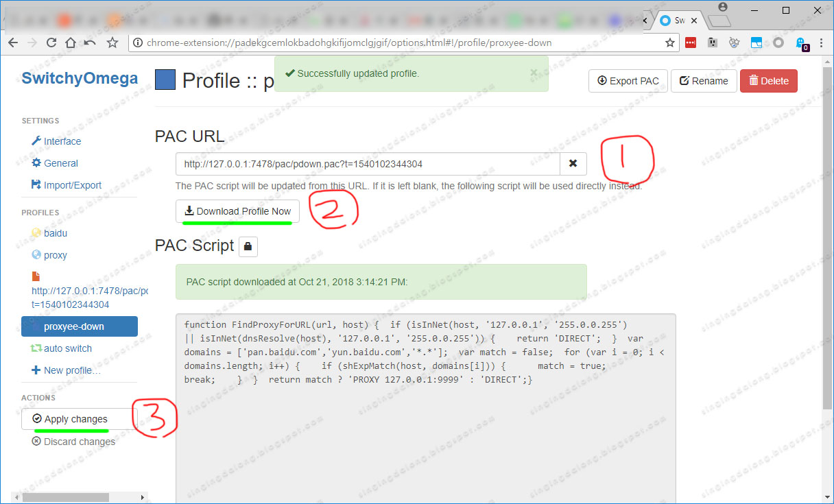The height and width of the screenshot is (504, 834).
Task: Dismiss the success notification
Action: point(534,72)
